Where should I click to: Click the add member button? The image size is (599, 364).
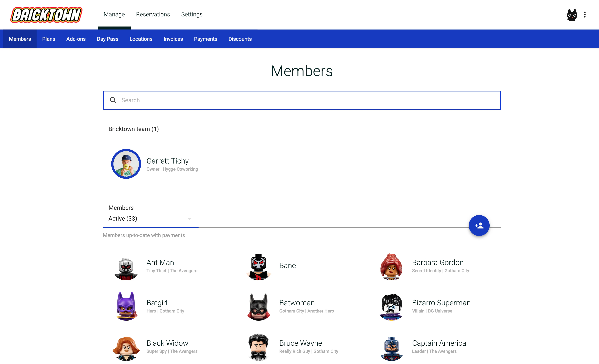tap(479, 225)
